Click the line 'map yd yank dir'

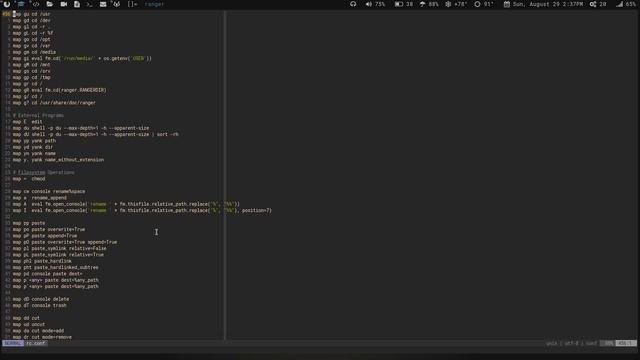coord(33,147)
